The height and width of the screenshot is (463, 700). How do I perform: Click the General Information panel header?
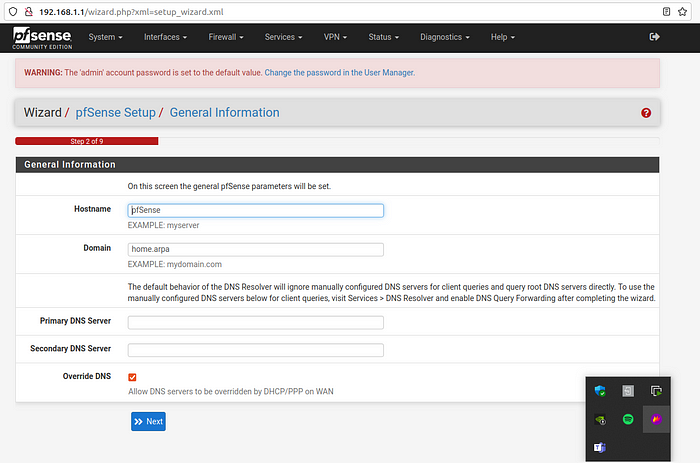[x=338, y=165]
